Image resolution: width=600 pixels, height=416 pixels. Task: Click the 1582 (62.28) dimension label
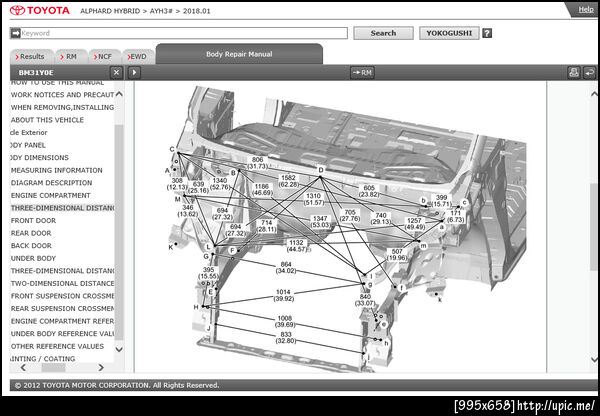[288, 181]
